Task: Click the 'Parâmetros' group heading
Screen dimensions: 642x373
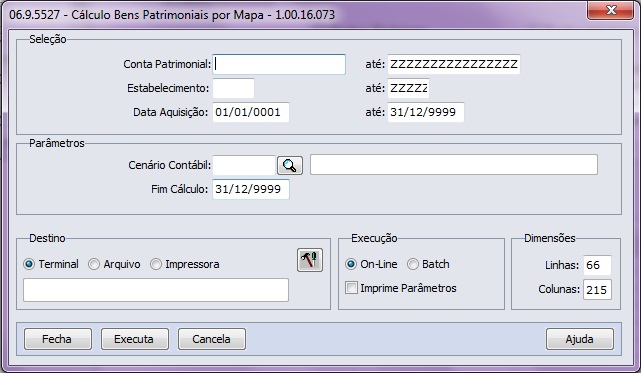Action: click(x=57, y=143)
